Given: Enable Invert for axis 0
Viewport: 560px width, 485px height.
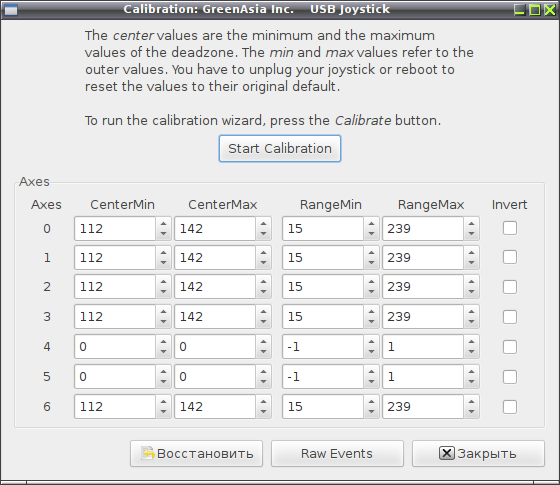Looking at the screenshot, I should click(510, 228).
